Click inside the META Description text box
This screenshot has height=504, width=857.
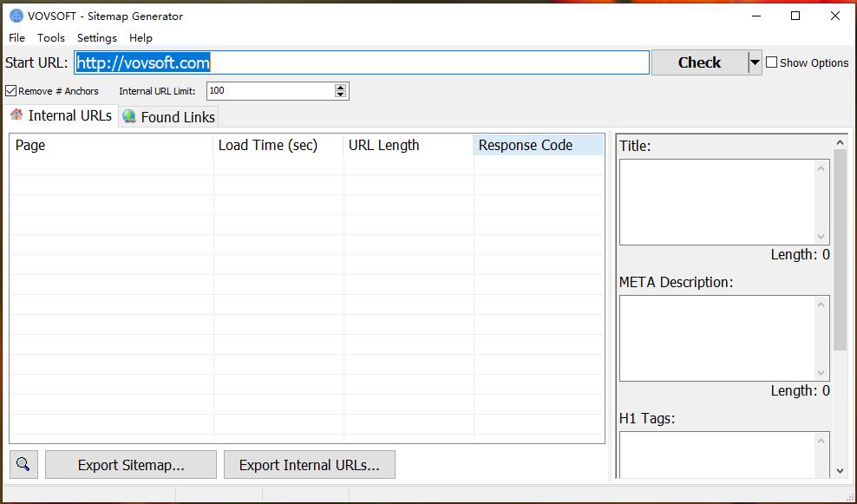click(x=716, y=338)
